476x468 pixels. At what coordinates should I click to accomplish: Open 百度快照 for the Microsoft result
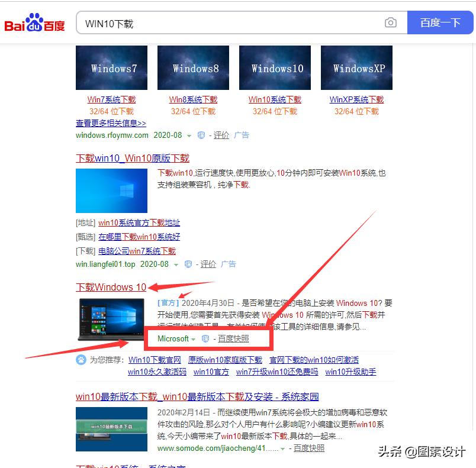point(233,338)
